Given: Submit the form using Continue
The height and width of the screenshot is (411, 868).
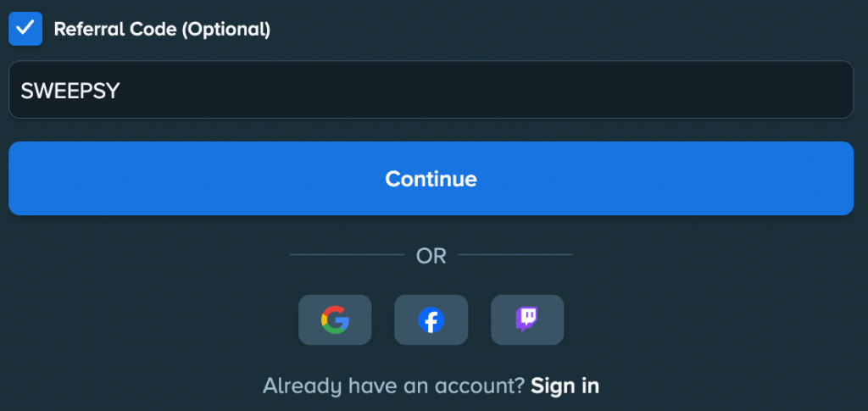Looking at the screenshot, I should pos(431,179).
